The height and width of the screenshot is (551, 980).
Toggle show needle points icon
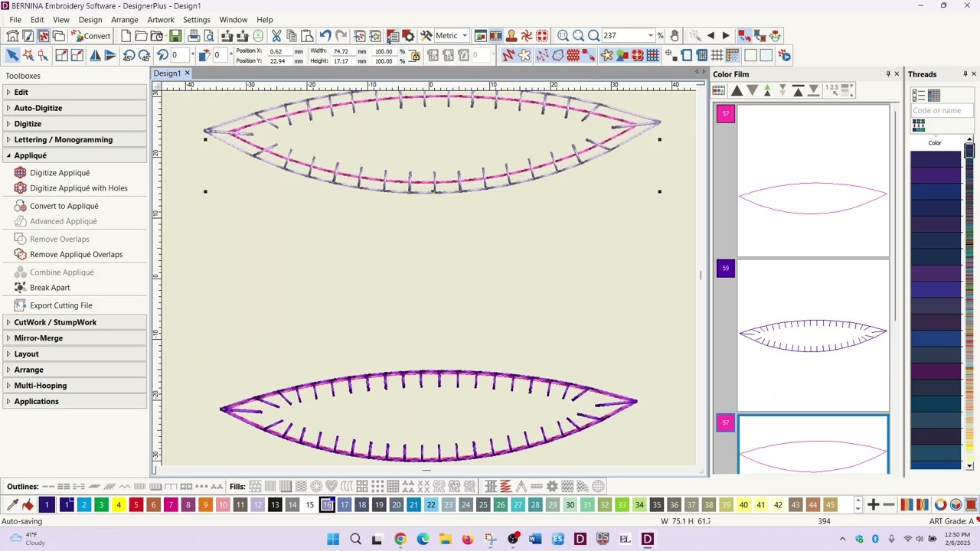(542, 55)
